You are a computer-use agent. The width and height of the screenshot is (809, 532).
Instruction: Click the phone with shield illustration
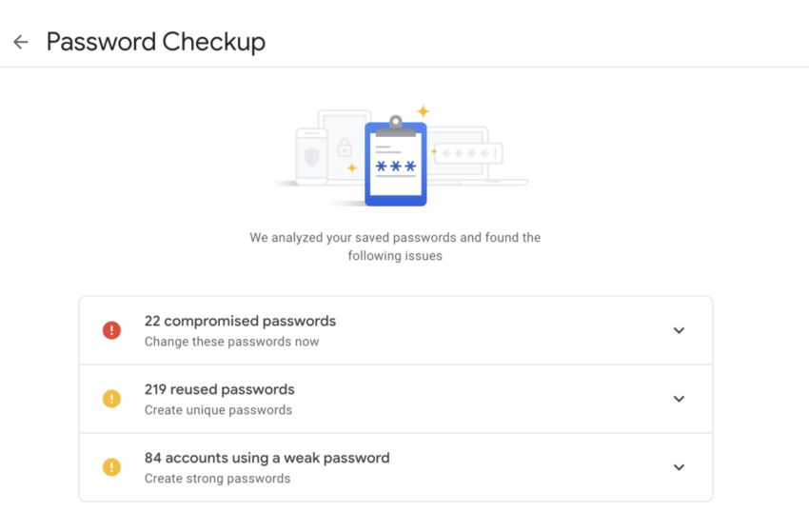click(311, 157)
